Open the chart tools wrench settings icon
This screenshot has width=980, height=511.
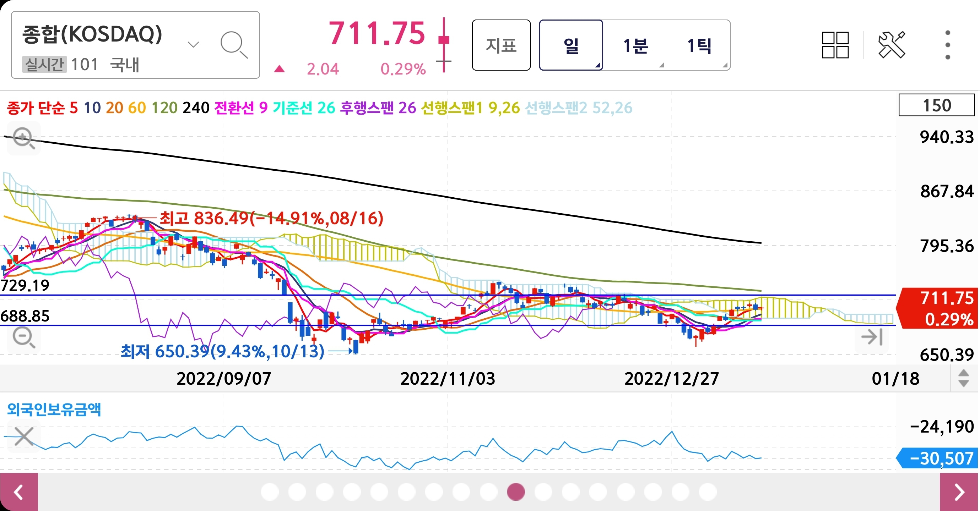[891, 45]
